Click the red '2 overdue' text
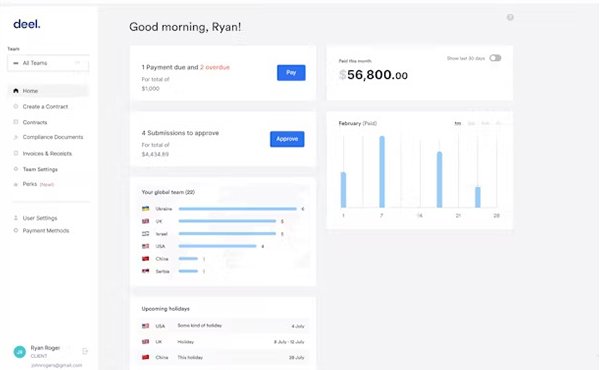Screen dimensions: 600x370 tap(215, 67)
